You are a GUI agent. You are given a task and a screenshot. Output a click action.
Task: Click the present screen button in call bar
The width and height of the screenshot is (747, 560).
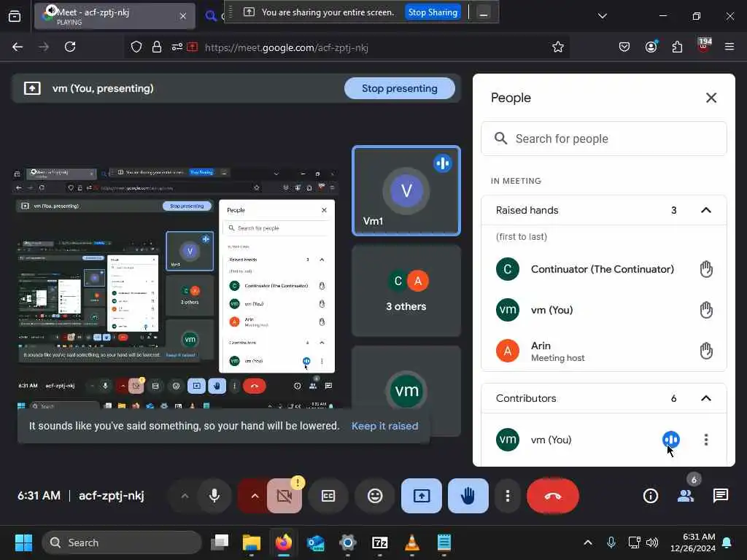[x=422, y=496]
